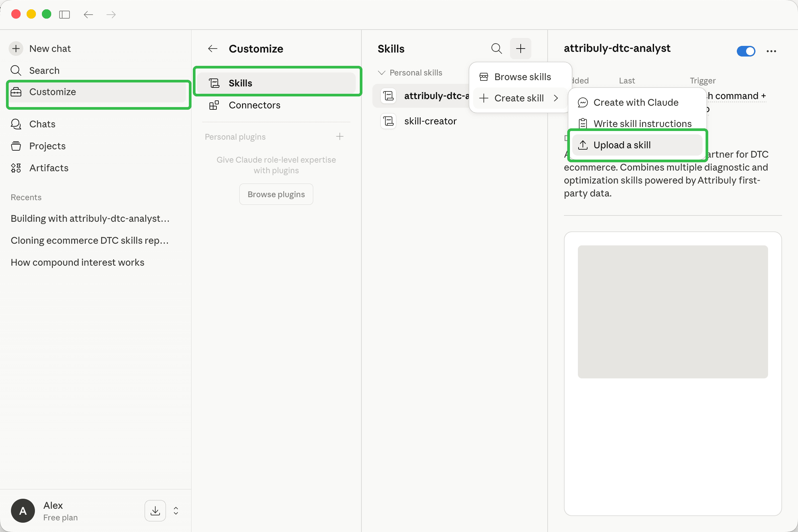
Task: Go back from the Customize panel
Action: click(x=212, y=49)
